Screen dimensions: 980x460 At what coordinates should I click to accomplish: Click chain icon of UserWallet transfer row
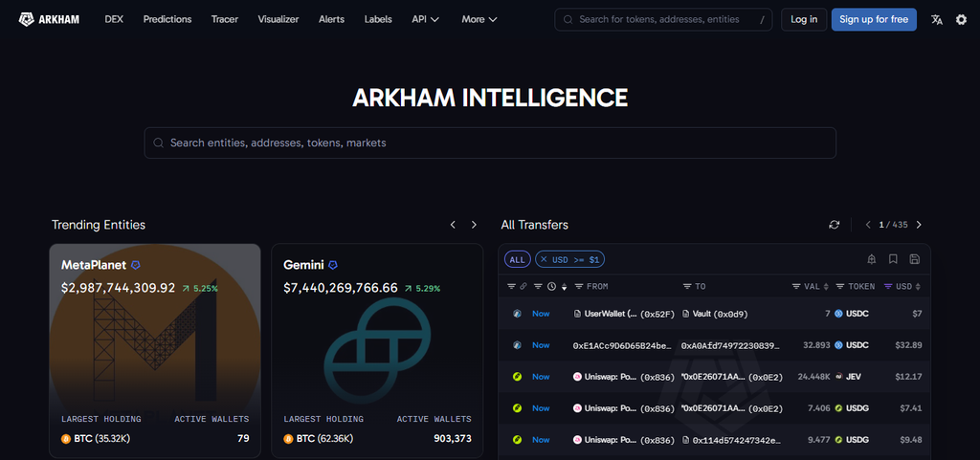point(517,314)
